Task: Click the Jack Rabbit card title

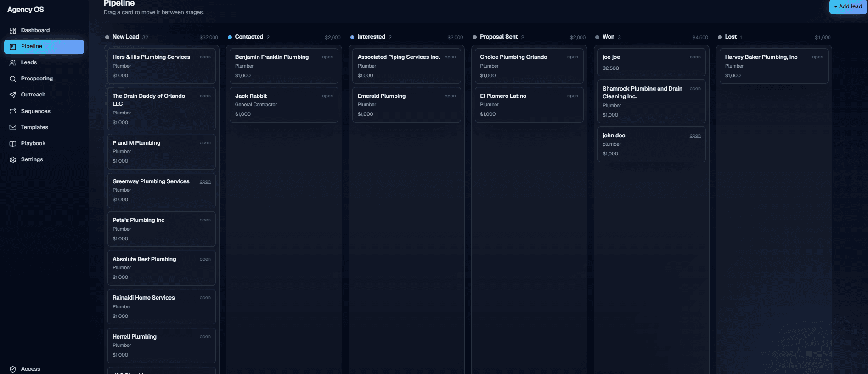Action: [x=251, y=96]
